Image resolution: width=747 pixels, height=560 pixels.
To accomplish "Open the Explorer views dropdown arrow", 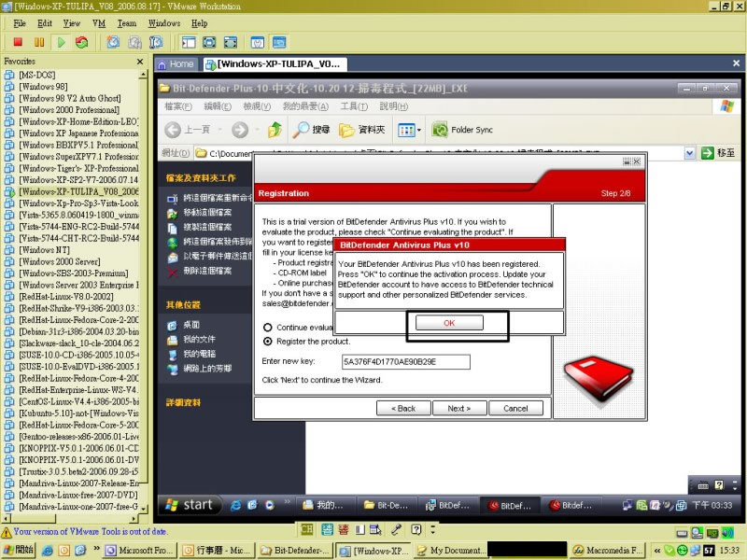I will coord(419,130).
